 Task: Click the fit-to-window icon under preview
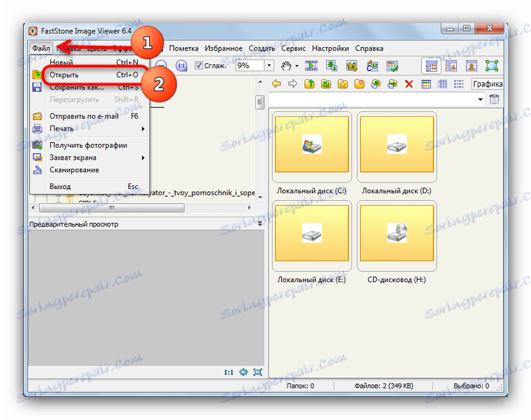click(x=243, y=372)
